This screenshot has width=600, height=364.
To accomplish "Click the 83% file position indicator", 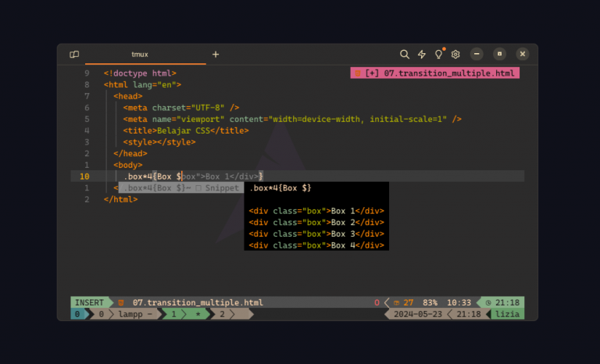I will [x=430, y=302].
